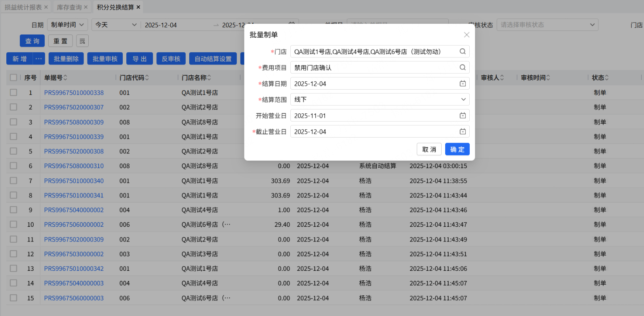Click the 确定 button in dialog
The height and width of the screenshot is (316, 644).
(x=457, y=149)
